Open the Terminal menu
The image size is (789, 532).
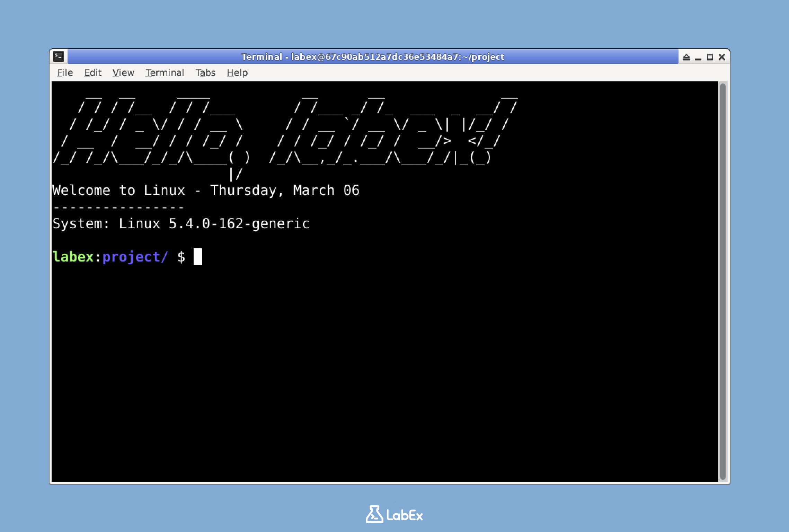165,72
